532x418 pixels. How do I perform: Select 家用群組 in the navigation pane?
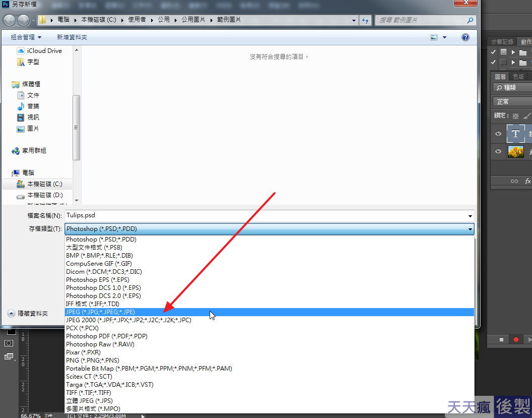click(x=29, y=150)
